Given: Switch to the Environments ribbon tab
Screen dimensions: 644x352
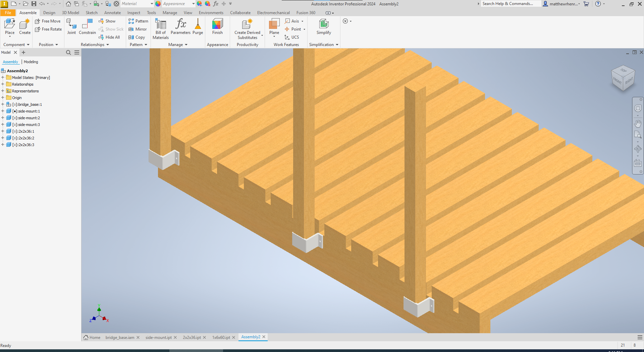Looking at the screenshot, I should tap(211, 13).
